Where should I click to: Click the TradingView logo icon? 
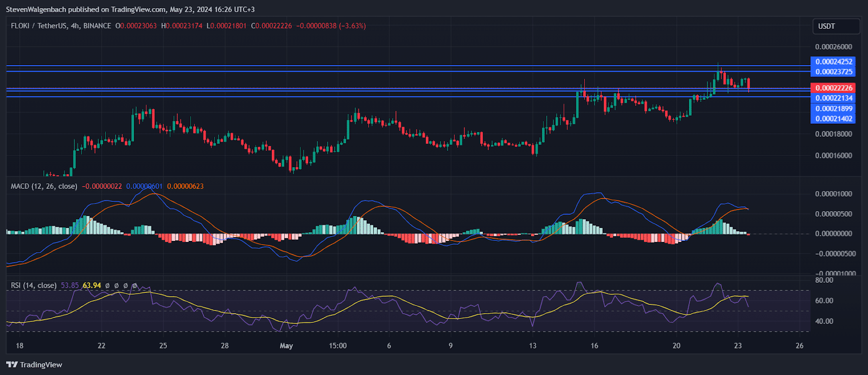(x=11, y=365)
